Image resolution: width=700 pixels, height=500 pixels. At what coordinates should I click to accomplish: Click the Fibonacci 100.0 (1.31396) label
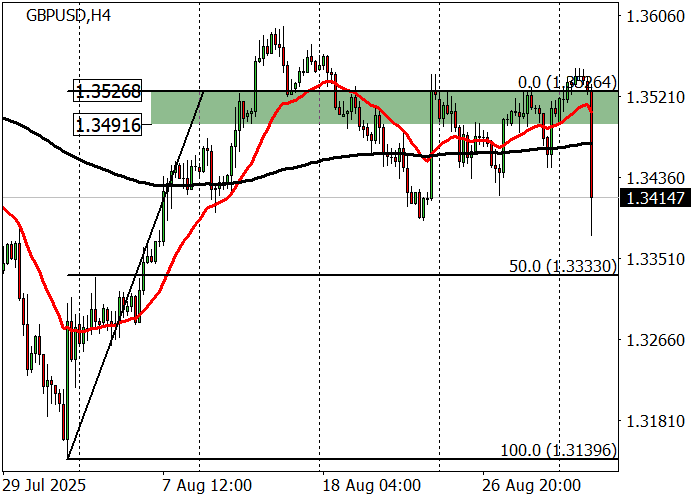point(558,450)
